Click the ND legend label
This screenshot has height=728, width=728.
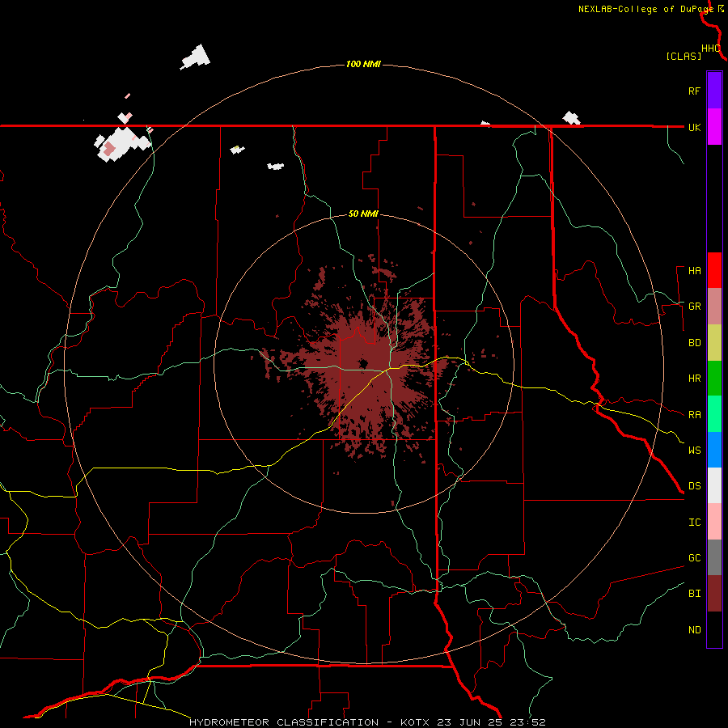(x=694, y=630)
